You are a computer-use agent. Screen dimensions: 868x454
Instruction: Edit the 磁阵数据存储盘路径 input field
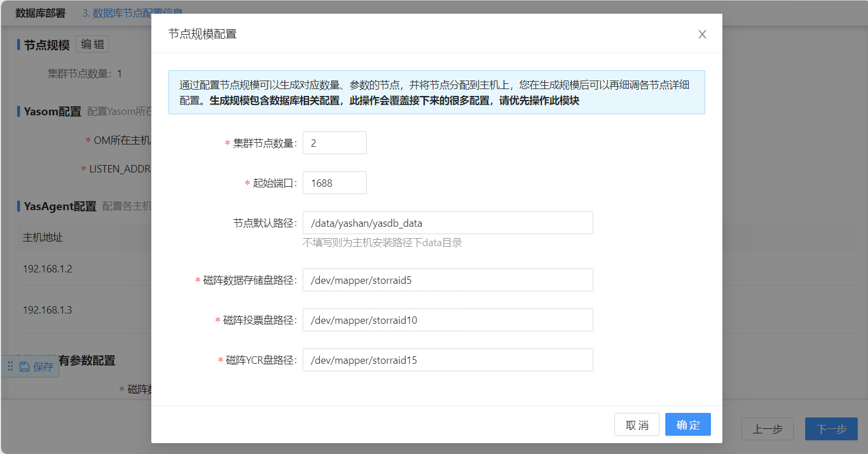[x=448, y=280]
